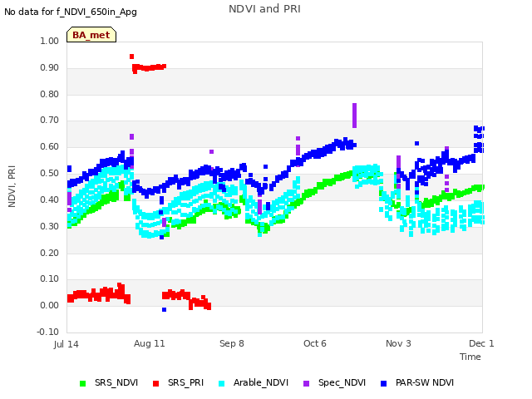Click the chart title NDVI and PRI
532x399 pixels.
pos(264,8)
